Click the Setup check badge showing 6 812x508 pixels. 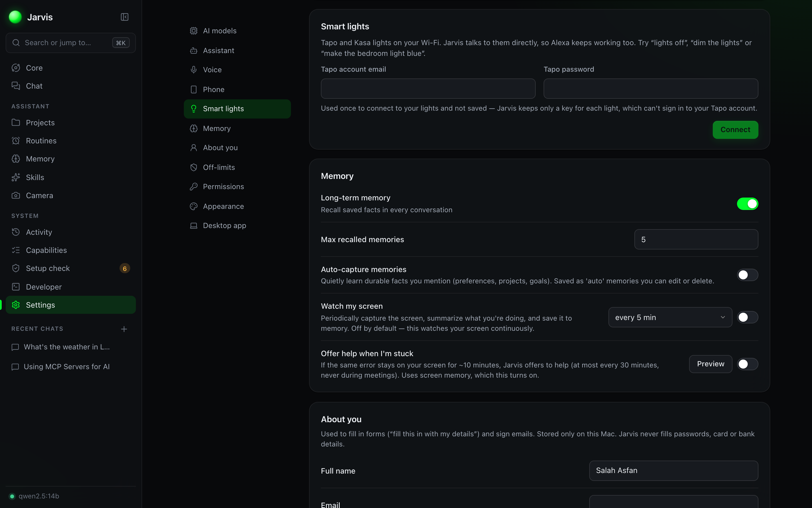pyautogui.click(x=125, y=268)
